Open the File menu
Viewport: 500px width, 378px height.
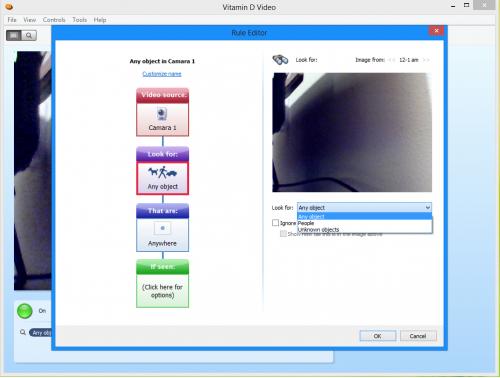12,20
